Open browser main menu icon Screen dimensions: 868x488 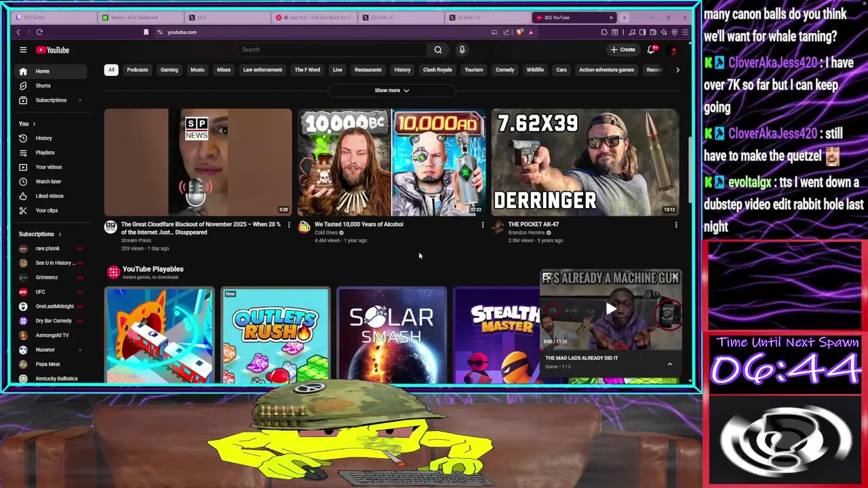[x=685, y=32]
